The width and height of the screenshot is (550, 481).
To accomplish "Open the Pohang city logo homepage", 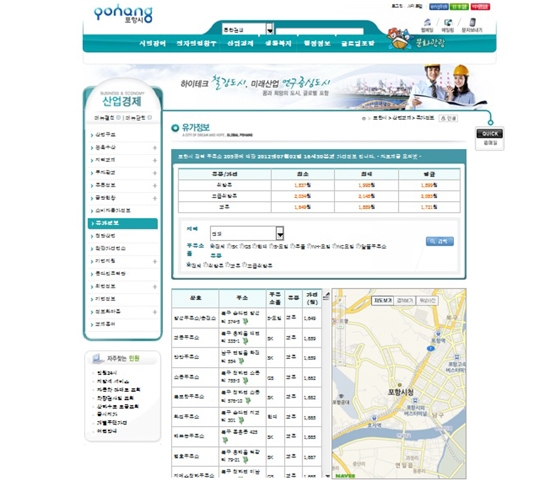I will [123, 14].
